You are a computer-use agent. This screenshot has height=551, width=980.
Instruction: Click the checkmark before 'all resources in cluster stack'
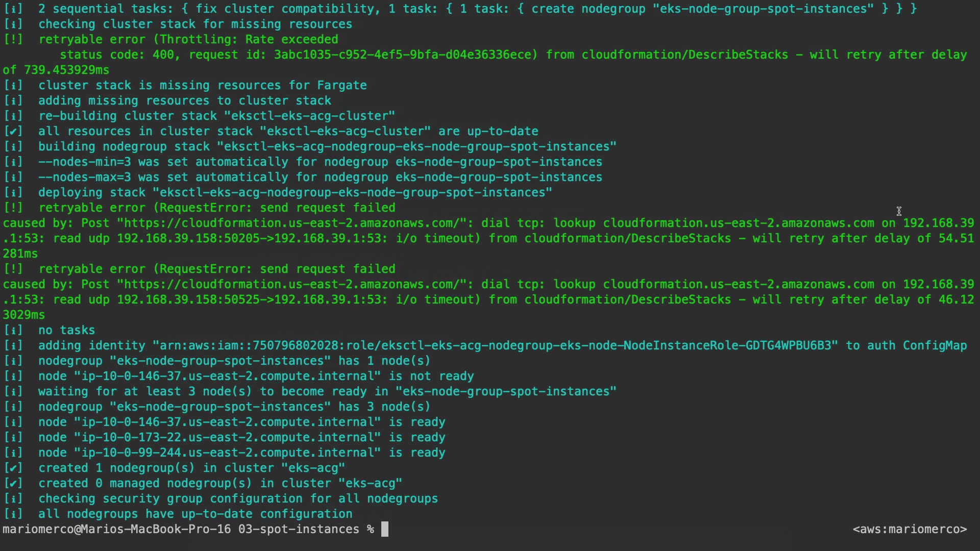(x=13, y=132)
